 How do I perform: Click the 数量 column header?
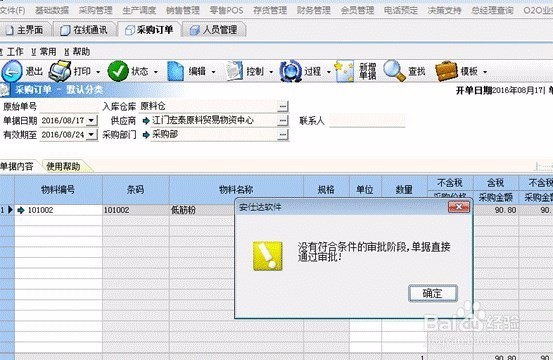(x=404, y=190)
